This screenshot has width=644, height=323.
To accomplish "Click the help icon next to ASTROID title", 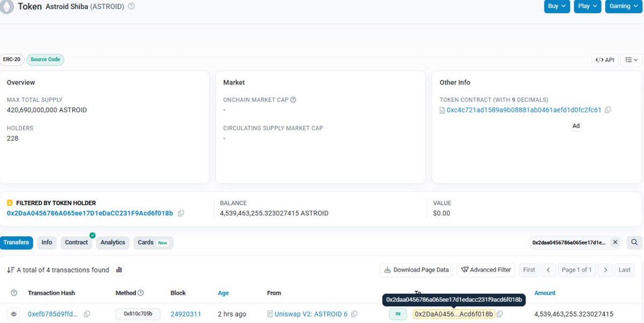I will tap(131, 6).
